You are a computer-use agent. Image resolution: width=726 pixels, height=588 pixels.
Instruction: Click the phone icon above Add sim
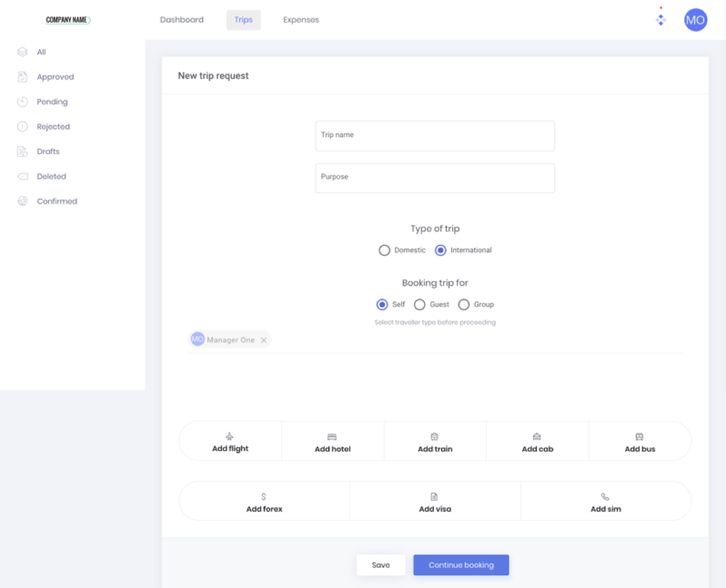tap(605, 497)
